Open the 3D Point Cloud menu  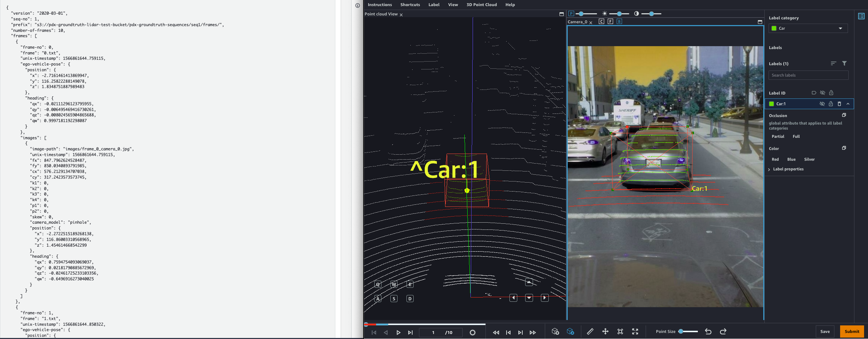[x=481, y=5]
